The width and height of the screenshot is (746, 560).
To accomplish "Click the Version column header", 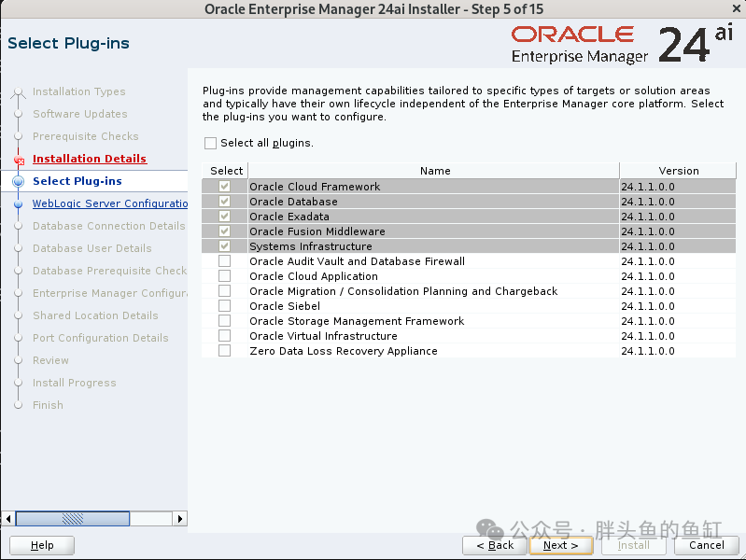I will (x=678, y=170).
